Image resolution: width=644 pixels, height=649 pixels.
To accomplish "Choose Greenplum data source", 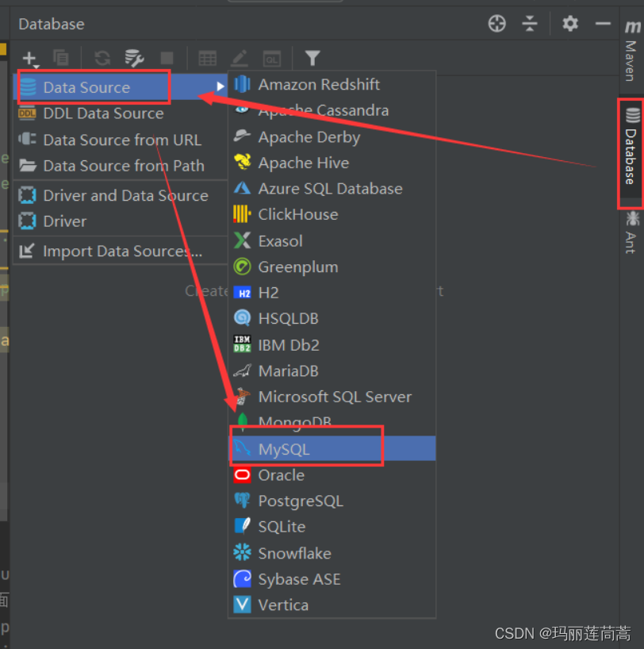I will click(x=332, y=267).
